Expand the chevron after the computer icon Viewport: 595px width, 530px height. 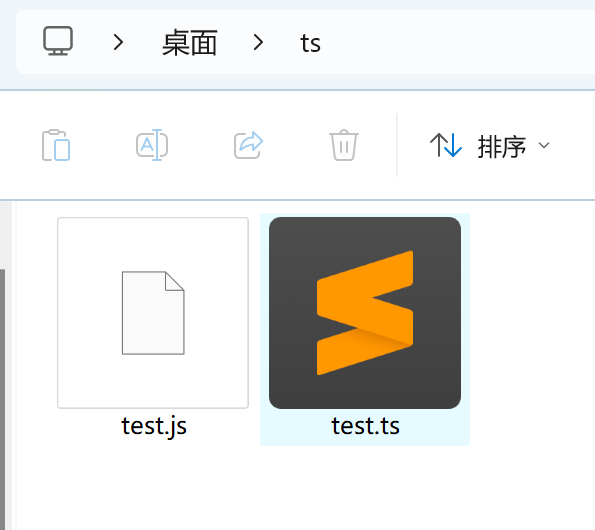[x=118, y=42]
